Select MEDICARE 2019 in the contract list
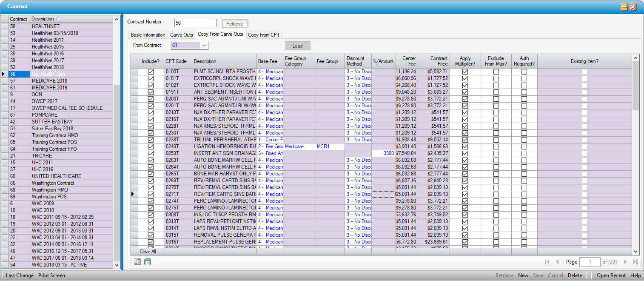 click(x=49, y=88)
